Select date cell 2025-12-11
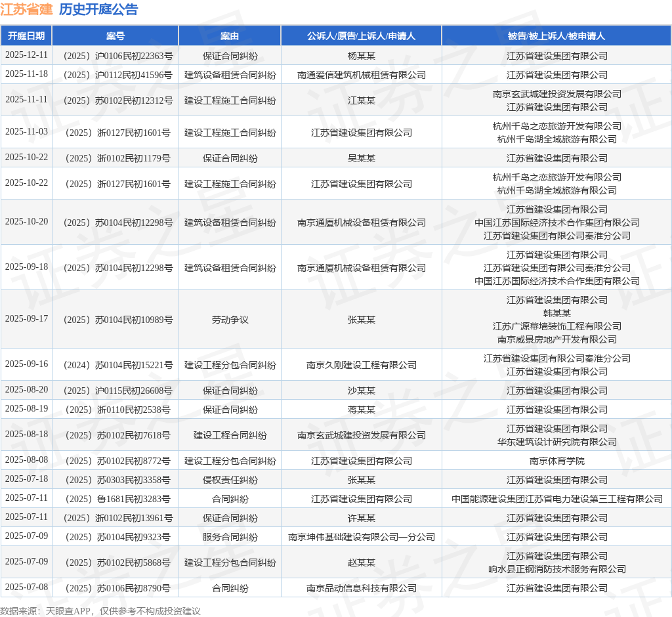 point(26,55)
